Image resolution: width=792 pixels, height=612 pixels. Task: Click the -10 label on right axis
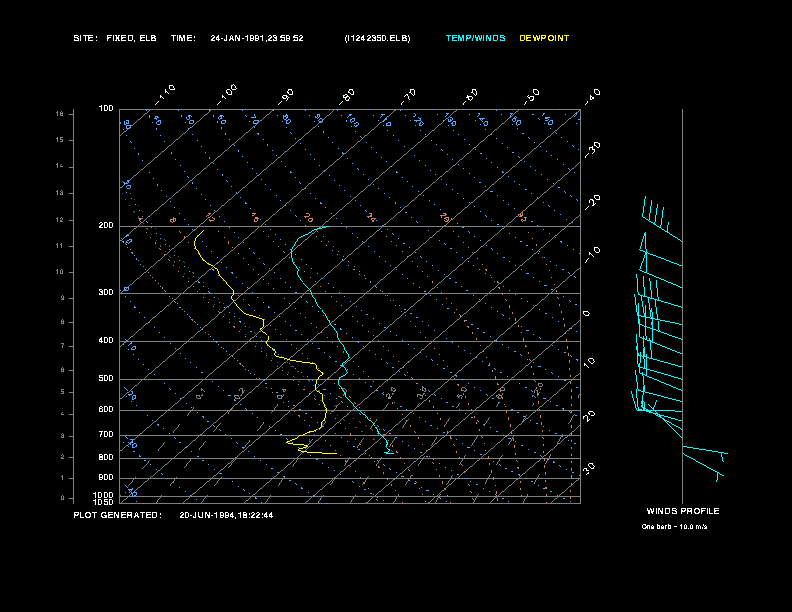click(x=592, y=256)
